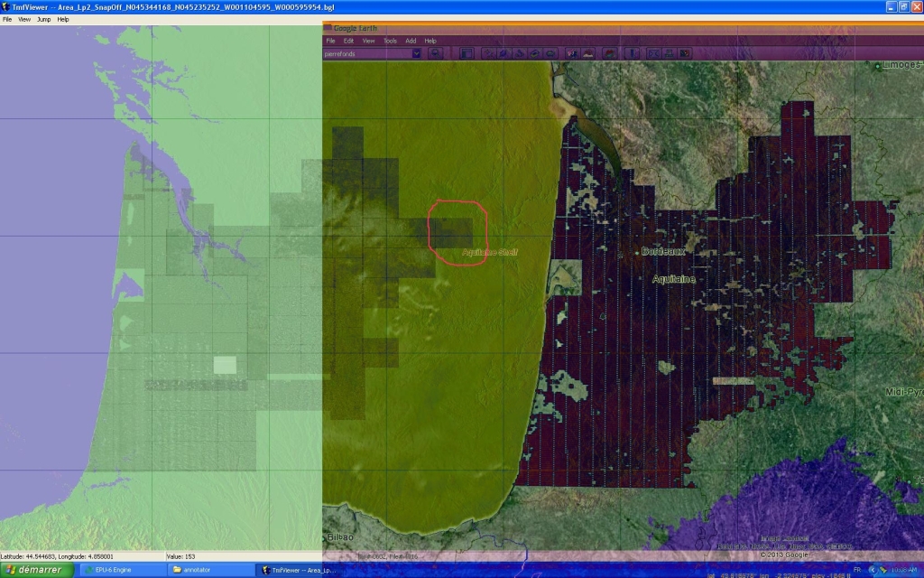Click the 10:08 AM system clock
The width and height of the screenshot is (924, 578).
904,570
